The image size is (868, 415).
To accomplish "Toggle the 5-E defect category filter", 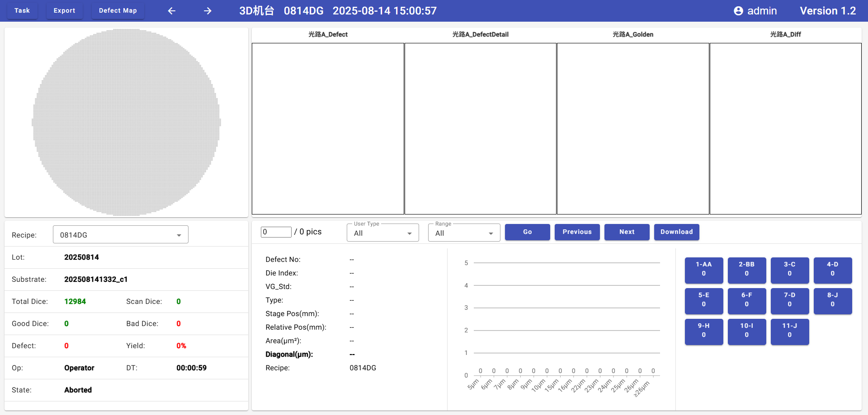I will pyautogui.click(x=703, y=300).
